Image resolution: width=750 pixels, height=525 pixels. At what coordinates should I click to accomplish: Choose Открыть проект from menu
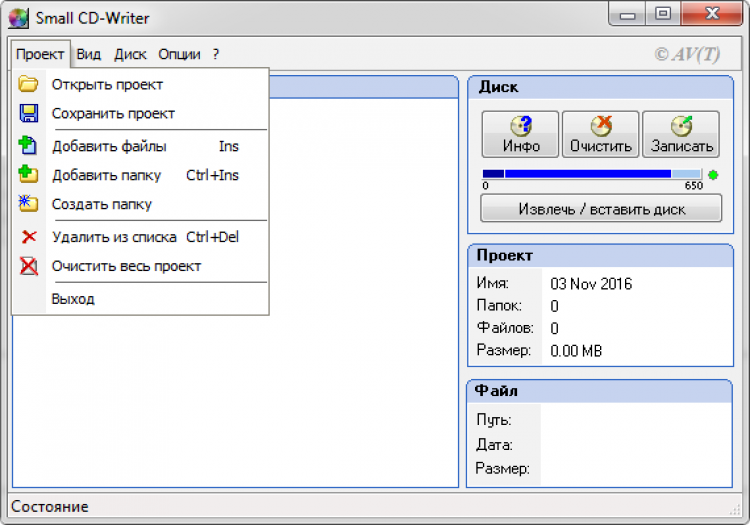tap(141, 85)
